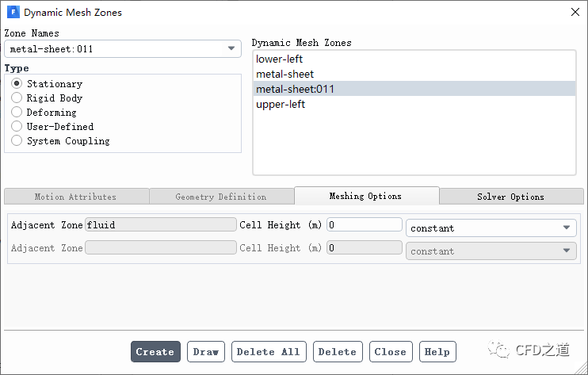Choose the Rigid Body type option
This screenshot has width=588, height=375.
coord(17,98)
